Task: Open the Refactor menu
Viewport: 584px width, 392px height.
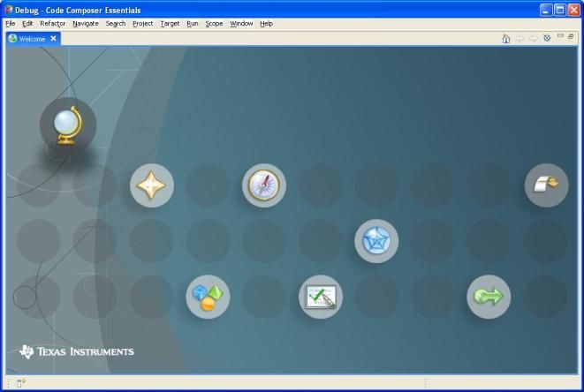Action: 52,24
